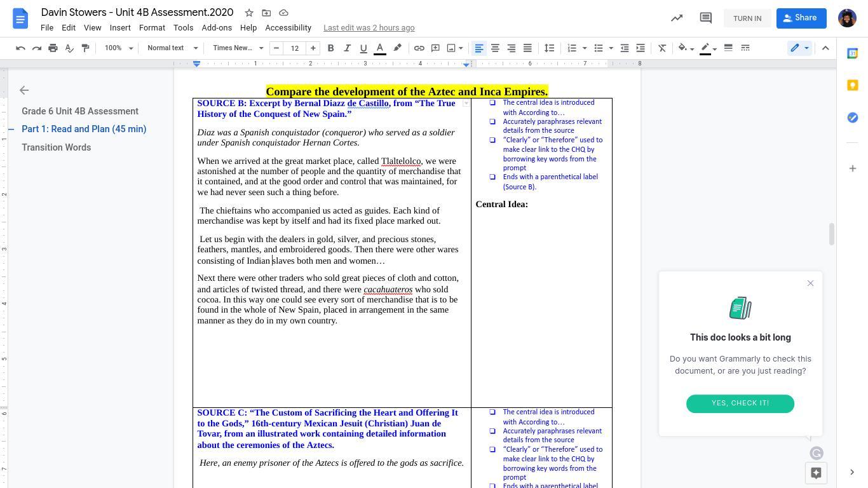Viewport: 868px width, 488px height.
Task: Click the Undo icon in toolbar
Action: [x=20, y=48]
